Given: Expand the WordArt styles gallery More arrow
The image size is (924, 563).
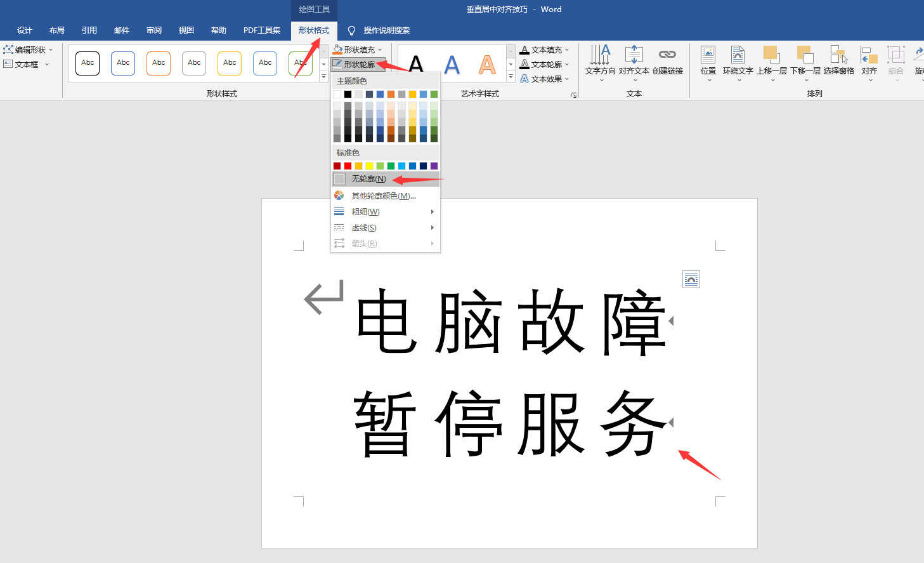Looking at the screenshot, I should click(511, 77).
